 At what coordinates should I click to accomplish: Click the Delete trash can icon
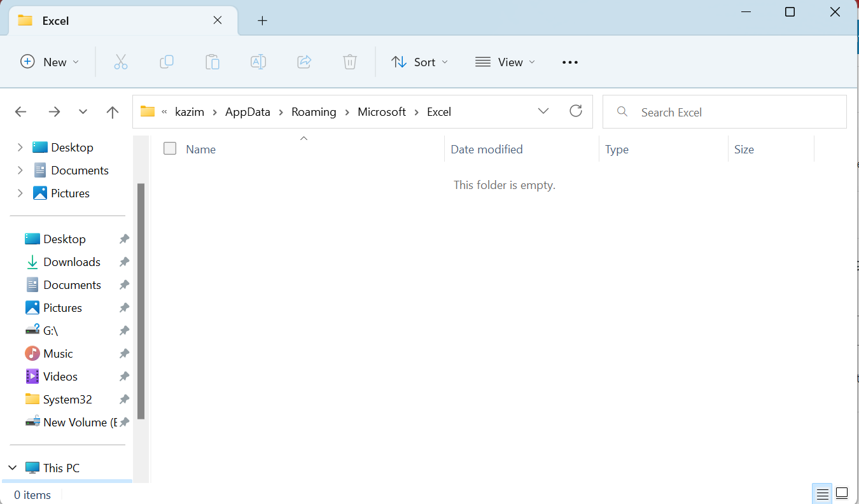pos(350,62)
